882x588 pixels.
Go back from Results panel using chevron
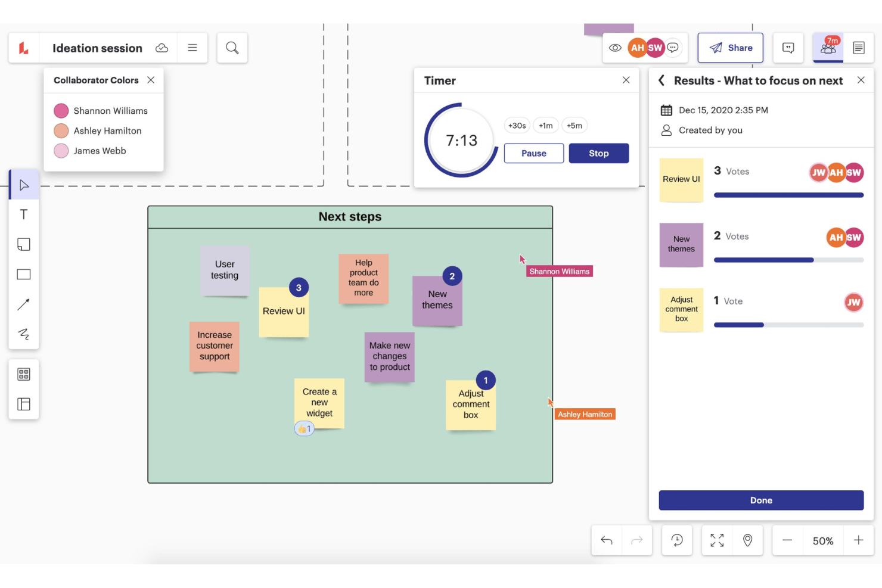[661, 80]
